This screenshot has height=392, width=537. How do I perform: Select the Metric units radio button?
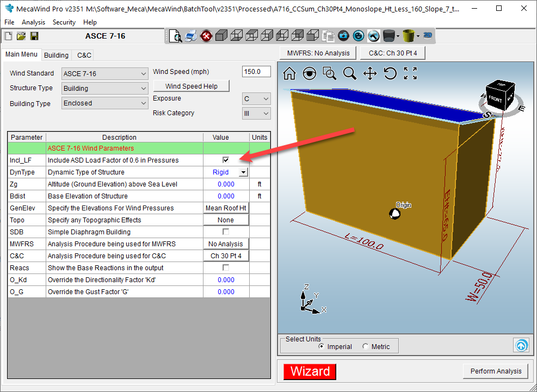[x=366, y=346]
